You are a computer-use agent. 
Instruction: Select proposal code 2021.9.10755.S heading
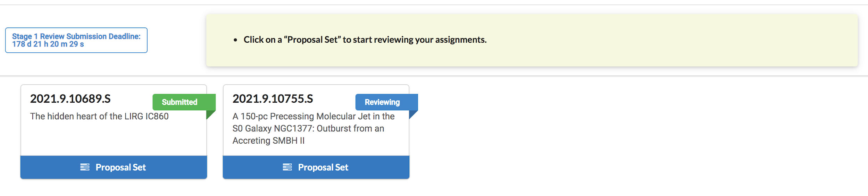273,99
